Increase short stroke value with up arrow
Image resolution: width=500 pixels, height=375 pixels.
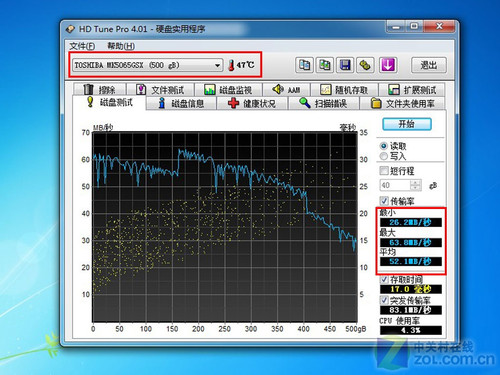coord(416,182)
